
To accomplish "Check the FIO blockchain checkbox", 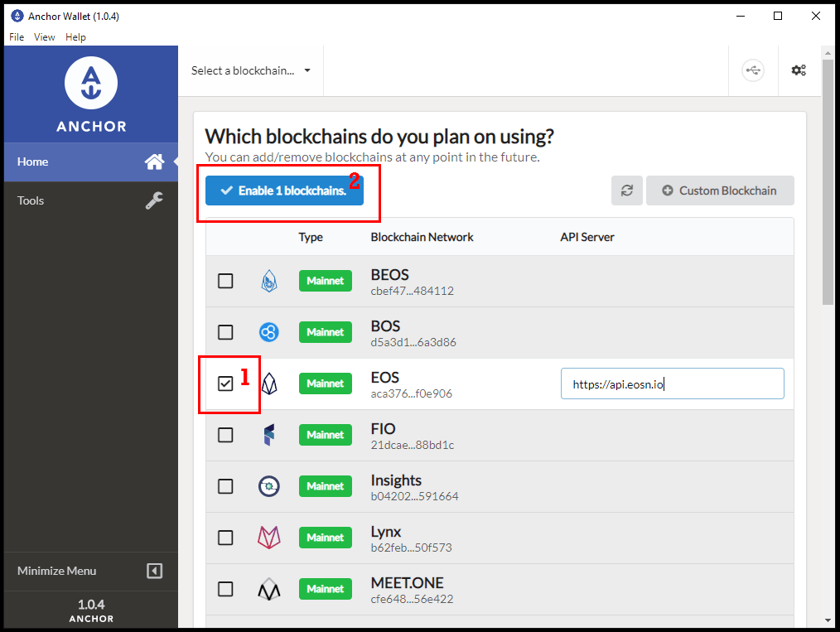I will (225, 435).
